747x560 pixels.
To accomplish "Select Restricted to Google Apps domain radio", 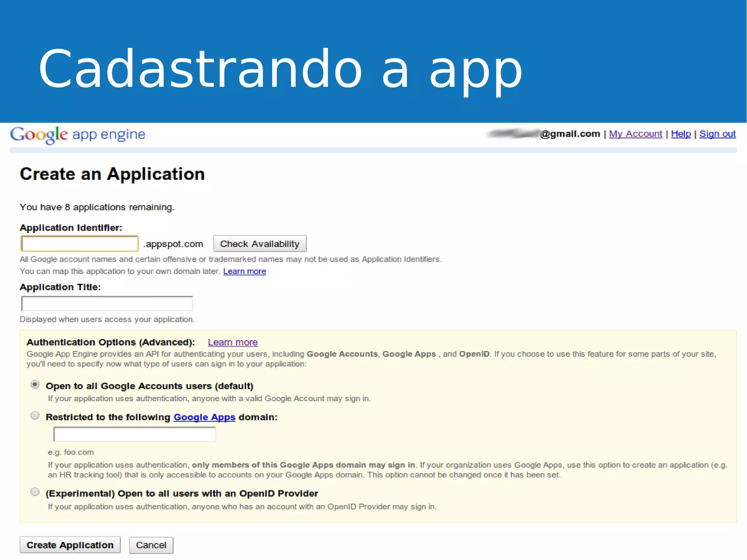I will click(x=35, y=416).
